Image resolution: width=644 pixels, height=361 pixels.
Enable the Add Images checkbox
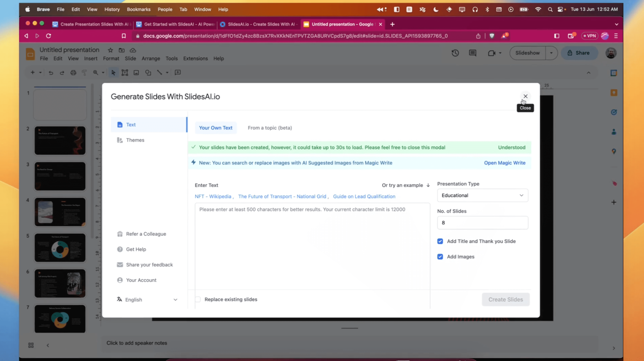[x=440, y=256]
